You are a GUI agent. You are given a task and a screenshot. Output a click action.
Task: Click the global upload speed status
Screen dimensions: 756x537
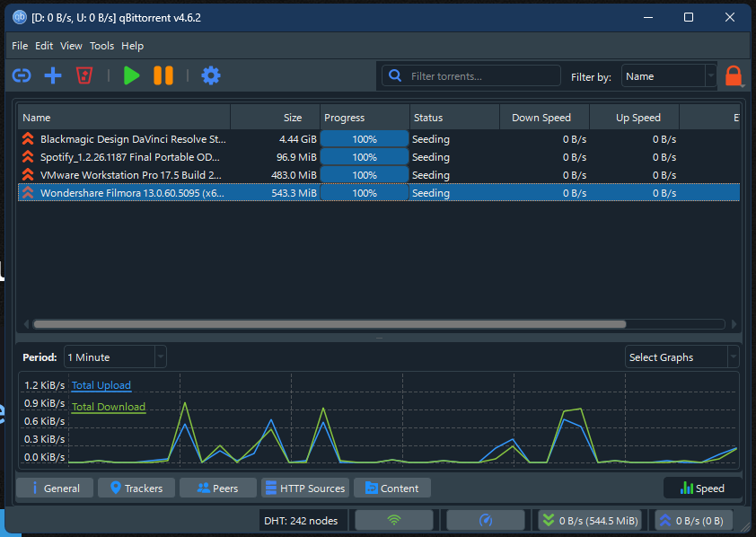pyautogui.click(x=694, y=520)
